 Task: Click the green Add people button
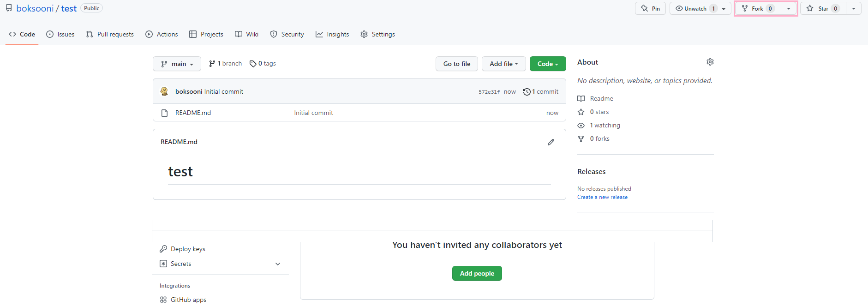(477, 273)
